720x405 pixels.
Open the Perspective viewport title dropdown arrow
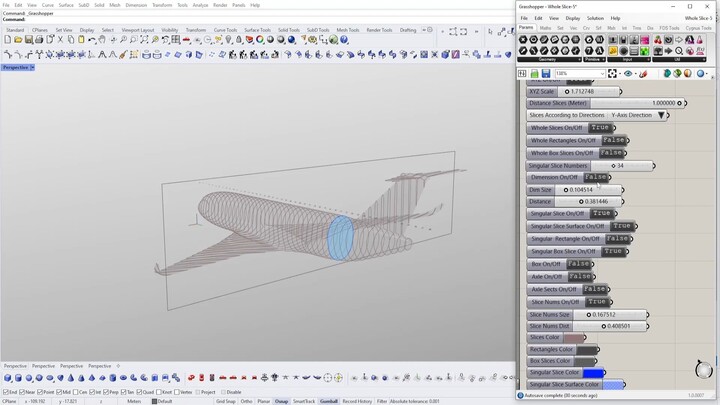(32, 67)
